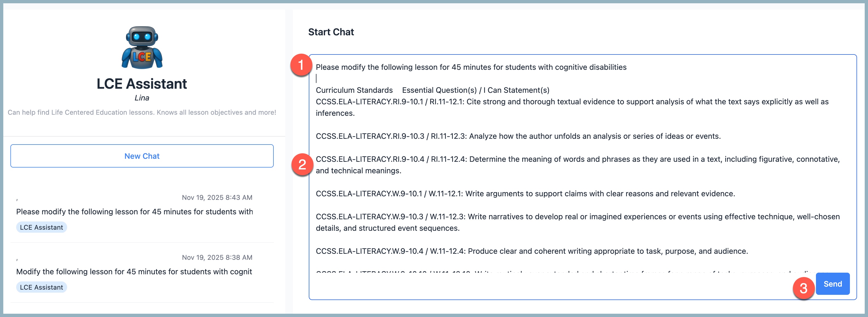Click the assistant name "Lina"
This screenshot has height=317, width=868.
click(142, 98)
